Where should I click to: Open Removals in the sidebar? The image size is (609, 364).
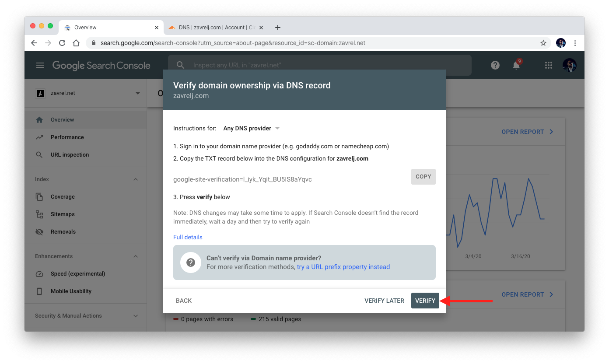coord(86,231)
